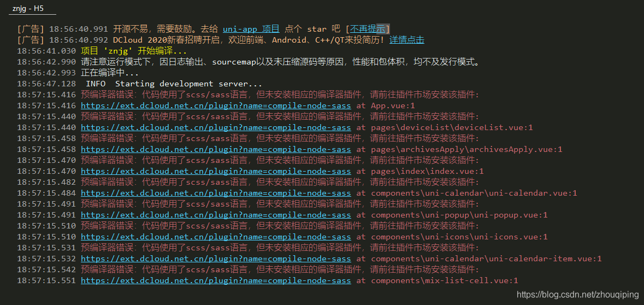Open compile-node-sass link for App.vue:1

point(216,105)
